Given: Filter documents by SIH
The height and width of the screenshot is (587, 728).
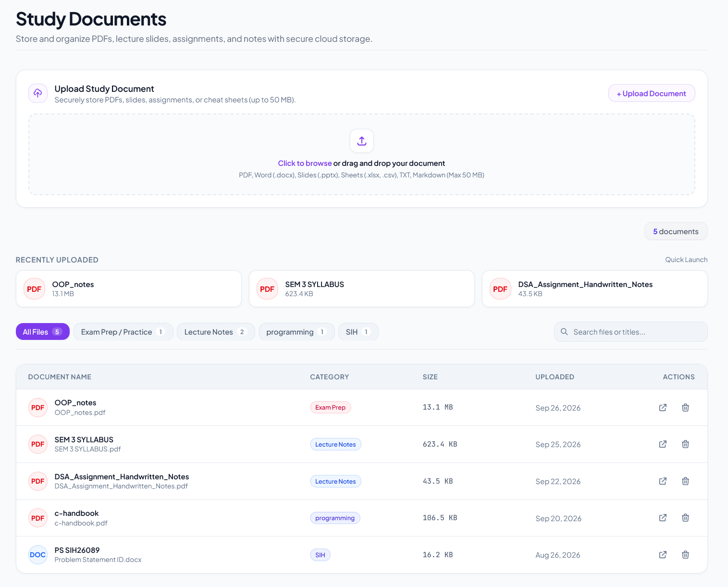Looking at the screenshot, I should 358,332.
